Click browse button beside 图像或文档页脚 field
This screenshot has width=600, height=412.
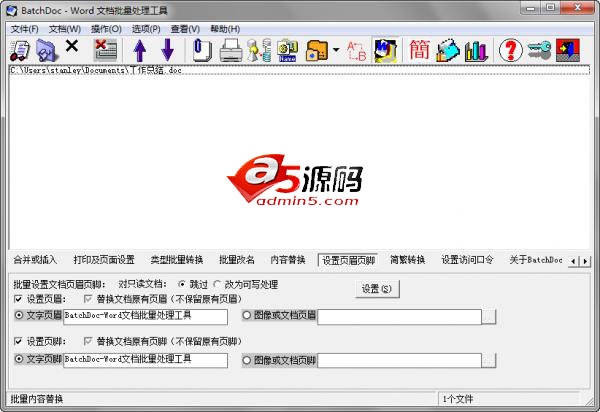click(489, 361)
